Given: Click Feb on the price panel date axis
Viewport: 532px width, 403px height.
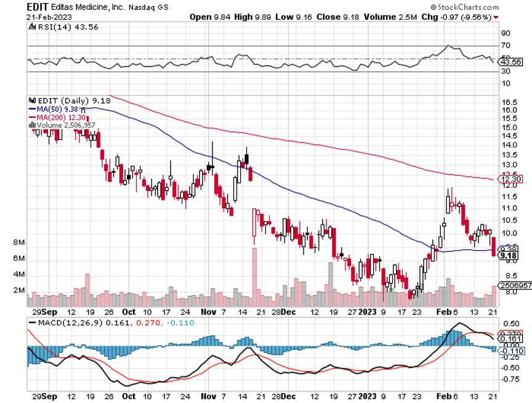Looking at the screenshot, I should coord(443,312).
